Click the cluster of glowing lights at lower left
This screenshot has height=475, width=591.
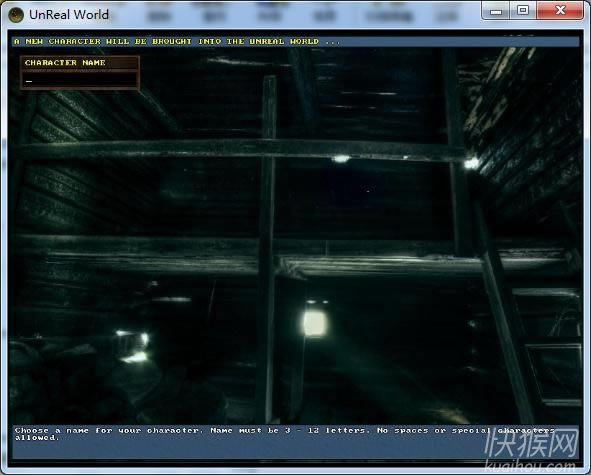pyautogui.click(x=133, y=346)
